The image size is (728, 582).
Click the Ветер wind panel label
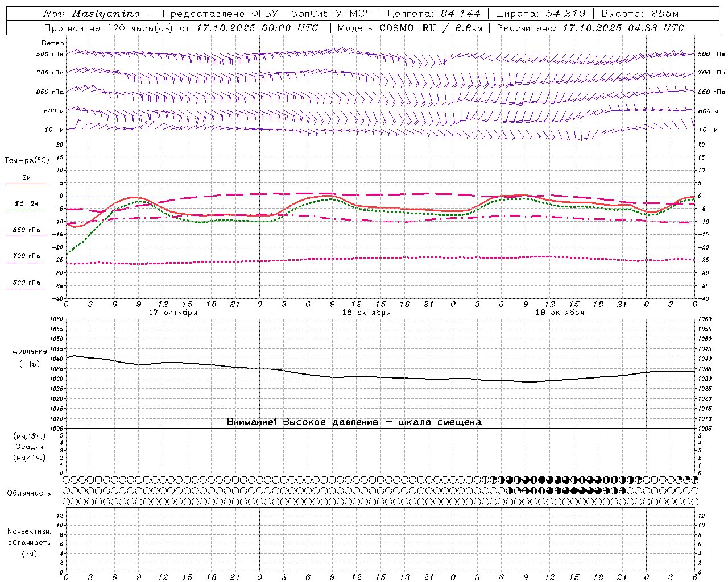[x=53, y=43]
